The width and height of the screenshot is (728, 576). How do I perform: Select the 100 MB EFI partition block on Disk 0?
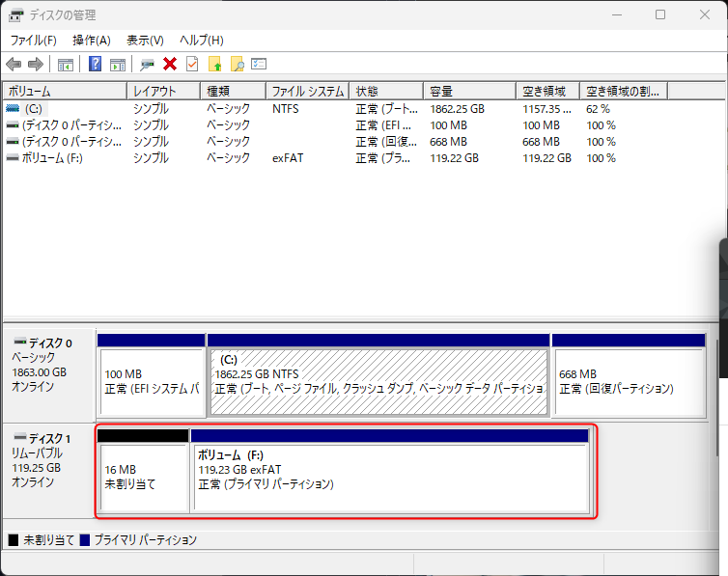tap(152, 374)
